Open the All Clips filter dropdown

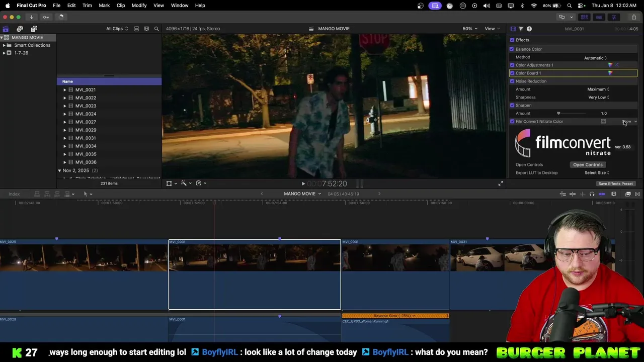(x=117, y=29)
